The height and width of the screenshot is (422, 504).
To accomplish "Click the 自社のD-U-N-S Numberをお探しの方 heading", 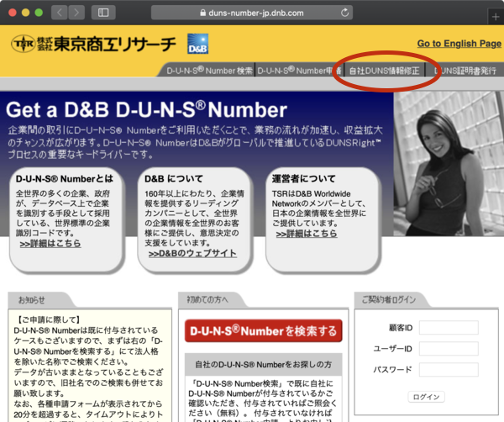I will click(x=263, y=365).
